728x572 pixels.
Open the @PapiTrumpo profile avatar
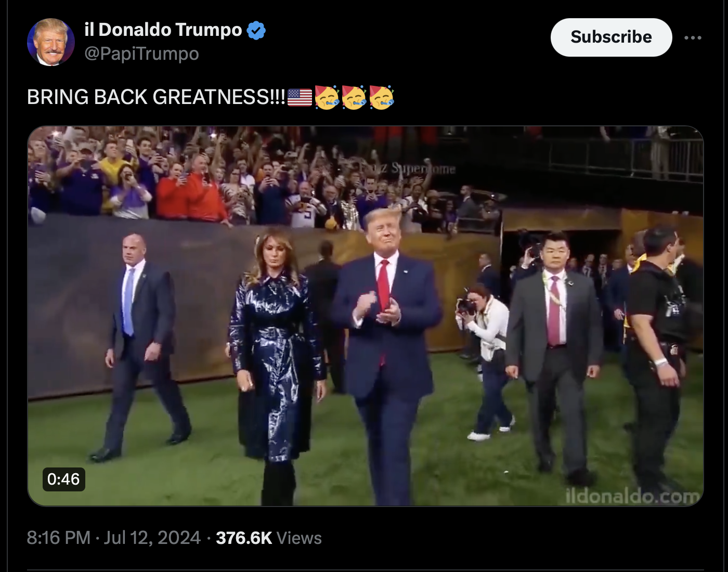coord(51,42)
